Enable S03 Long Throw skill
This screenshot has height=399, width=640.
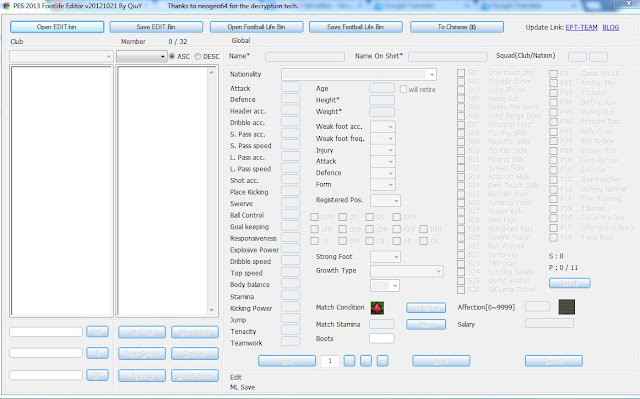[x=461, y=90]
